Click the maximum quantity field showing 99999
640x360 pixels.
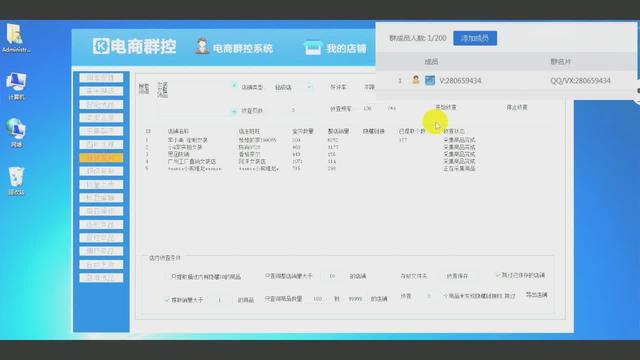[355, 299]
